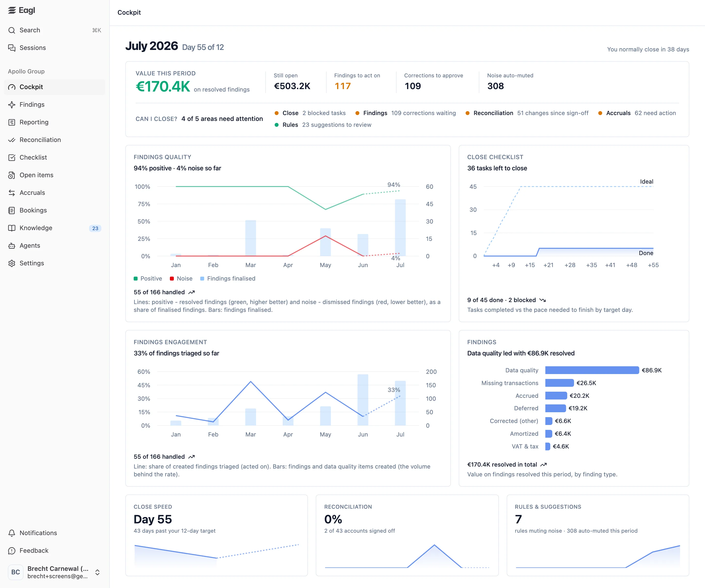This screenshot has width=705, height=588.
Task: Open the Reconciliation 0% card
Action: click(x=407, y=535)
